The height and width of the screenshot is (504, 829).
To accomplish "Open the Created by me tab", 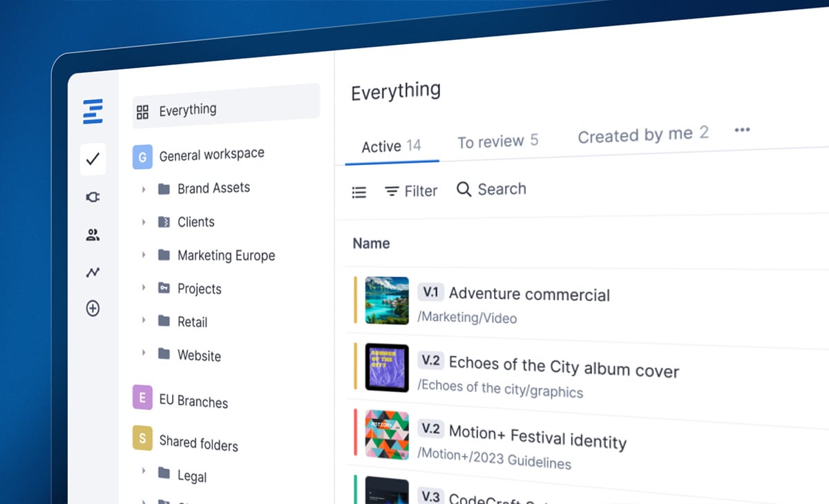I will (x=642, y=135).
